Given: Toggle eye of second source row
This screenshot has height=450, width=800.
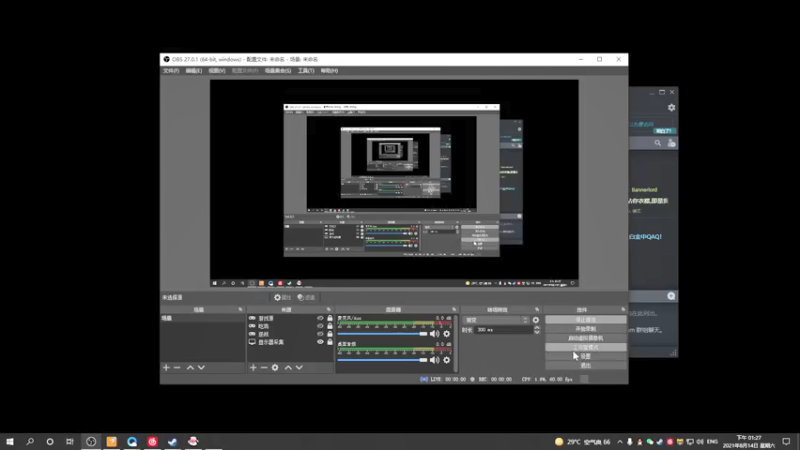Looking at the screenshot, I should point(320,326).
